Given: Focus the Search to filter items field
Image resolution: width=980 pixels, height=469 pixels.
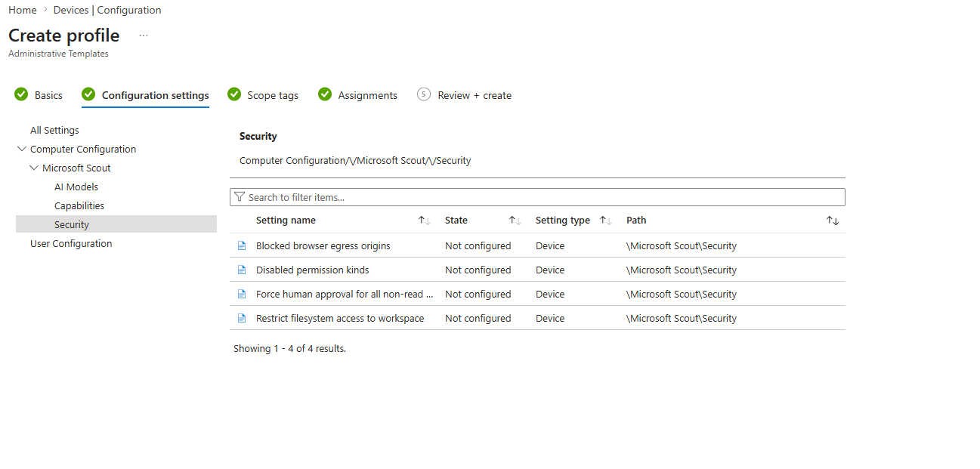Looking at the screenshot, I should [x=537, y=197].
